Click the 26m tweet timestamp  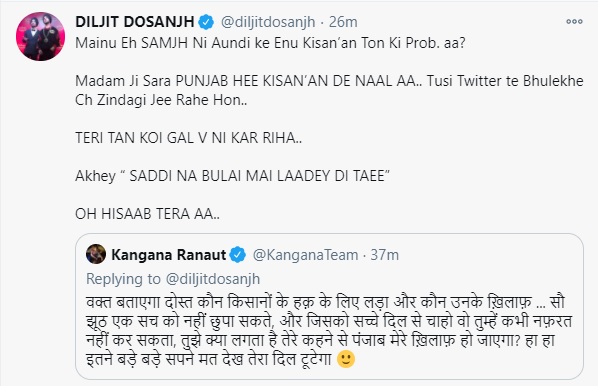(x=343, y=22)
